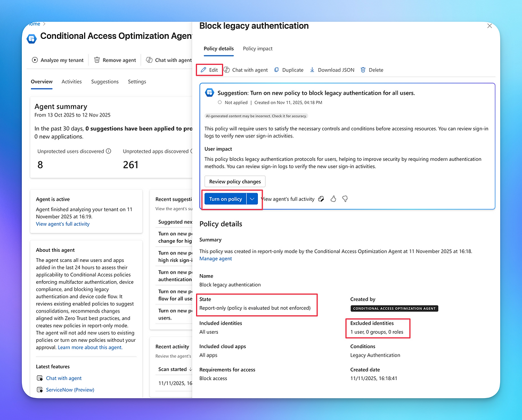Expand the Turn on policy dropdown arrow
The height and width of the screenshot is (420, 522).
pos(252,199)
